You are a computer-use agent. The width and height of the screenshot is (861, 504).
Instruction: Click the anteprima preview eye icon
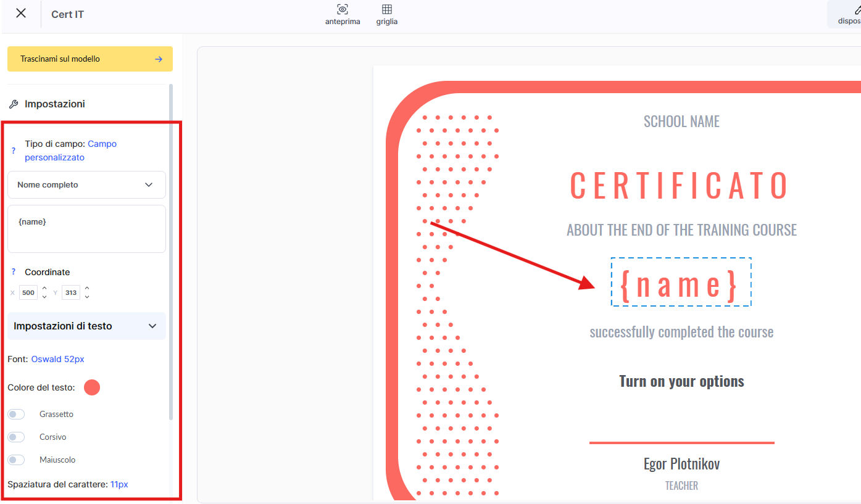click(343, 9)
